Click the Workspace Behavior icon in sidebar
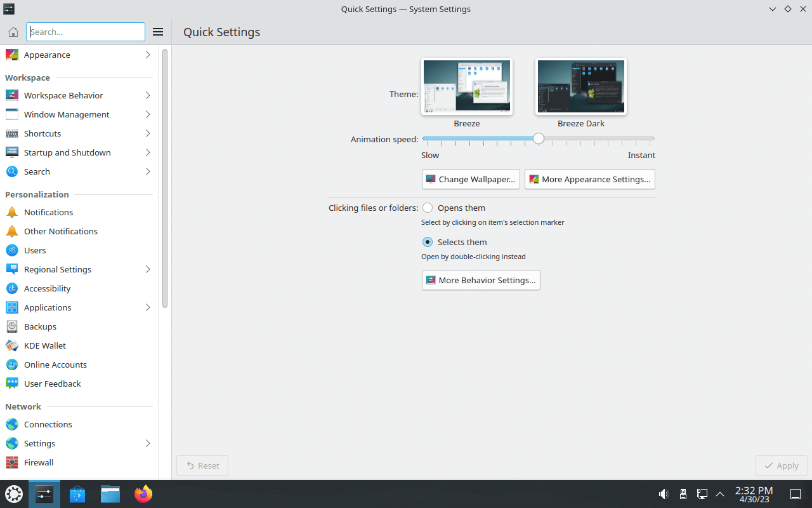The image size is (812, 508). [12, 95]
